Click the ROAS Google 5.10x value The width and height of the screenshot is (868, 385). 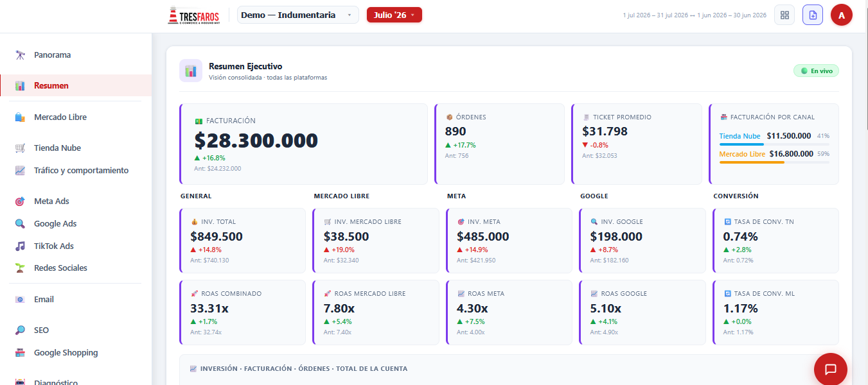606,309
